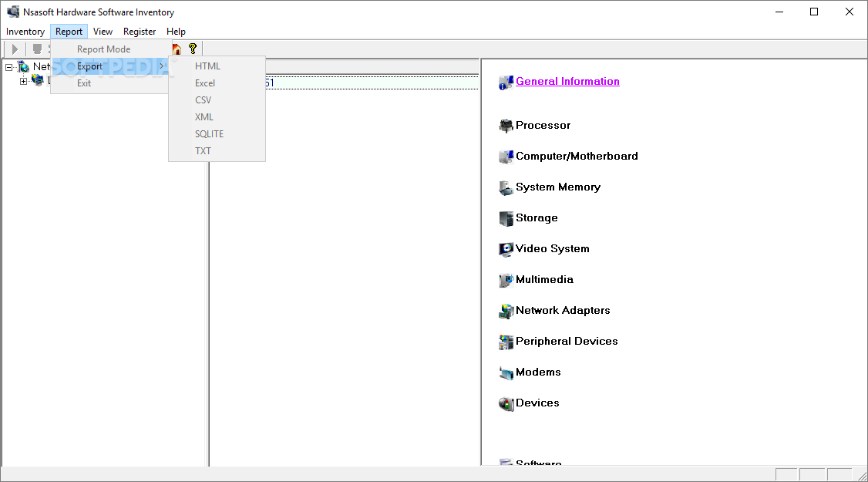Click the network tree root icon

tap(23, 67)
